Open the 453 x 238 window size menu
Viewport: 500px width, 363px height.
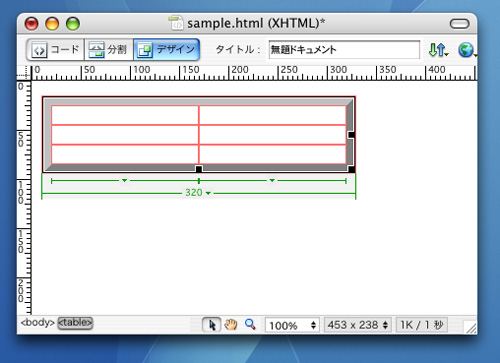(x=358, y=325)
